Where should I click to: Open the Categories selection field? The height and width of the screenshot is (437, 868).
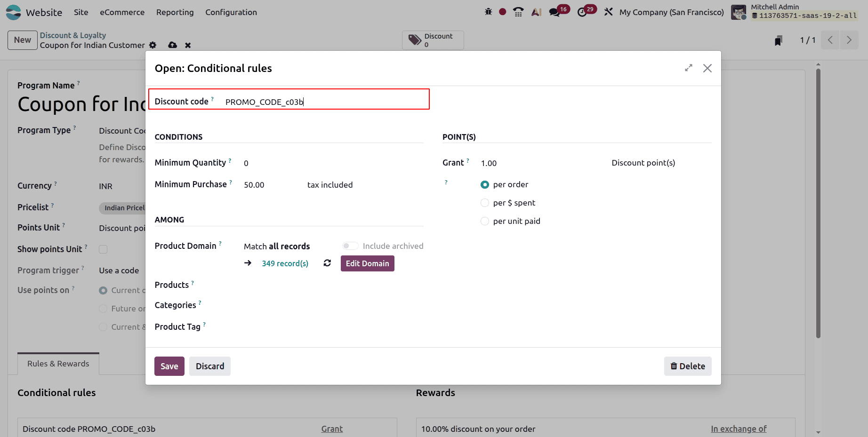[x=333, y=305]
